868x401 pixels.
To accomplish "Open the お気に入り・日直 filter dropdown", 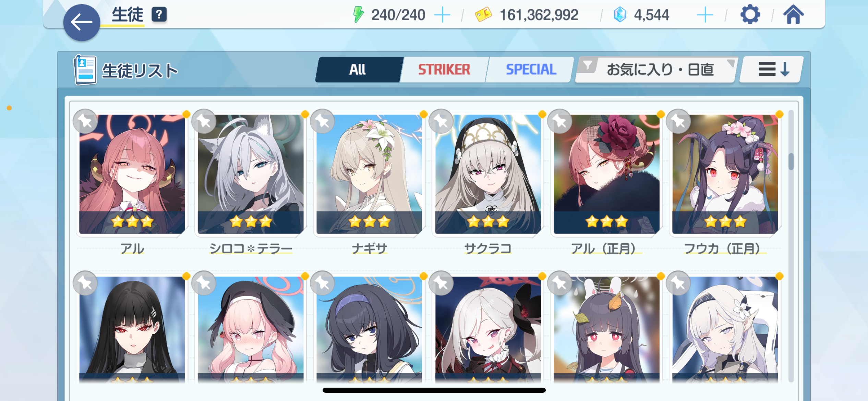I will pos(656,70).
